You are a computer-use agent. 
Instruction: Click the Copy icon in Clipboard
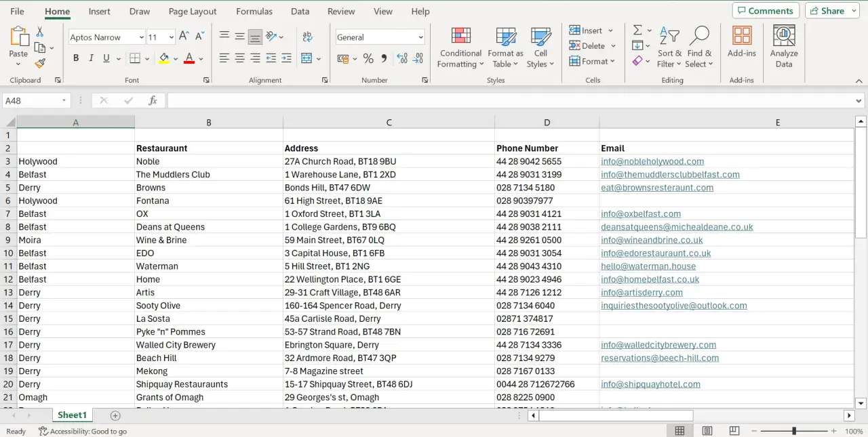tap(39, 47)
